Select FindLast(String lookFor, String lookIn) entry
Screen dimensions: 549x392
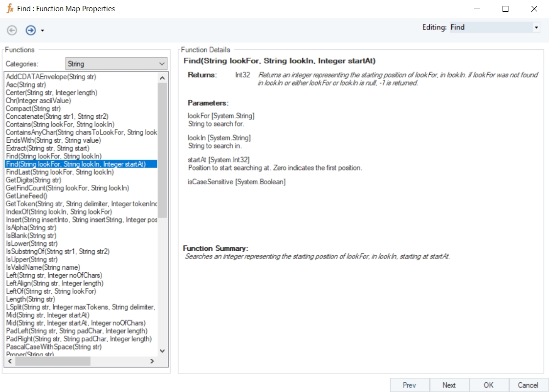pos(60,172)
